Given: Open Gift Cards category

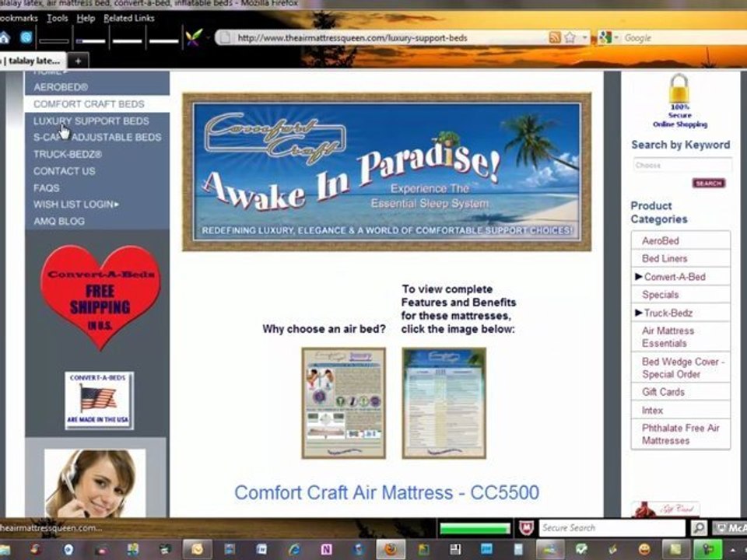Looking at the screenshot, I should pos(663,392).
